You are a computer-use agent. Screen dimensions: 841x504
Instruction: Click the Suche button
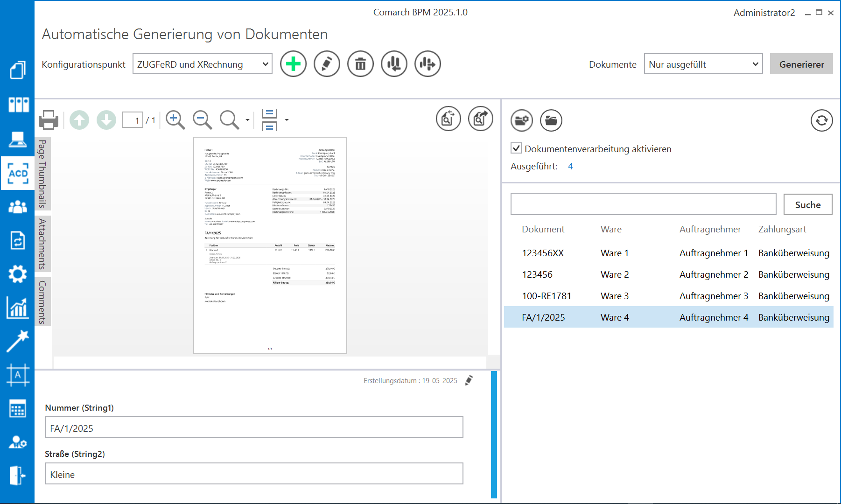[807, 204]
